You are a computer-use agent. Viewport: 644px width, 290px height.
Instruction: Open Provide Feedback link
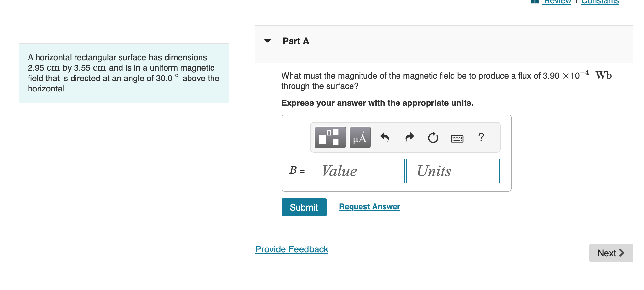click(x=291, y=249)
